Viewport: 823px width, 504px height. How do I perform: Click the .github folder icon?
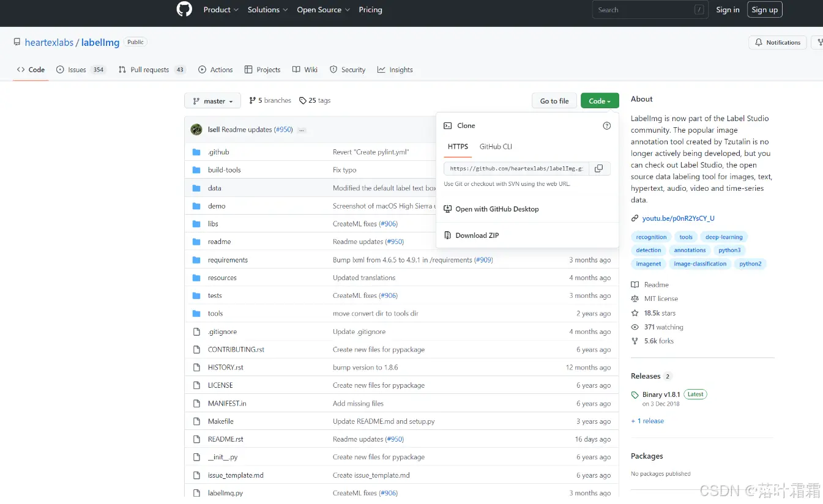[x=196, y=152]
